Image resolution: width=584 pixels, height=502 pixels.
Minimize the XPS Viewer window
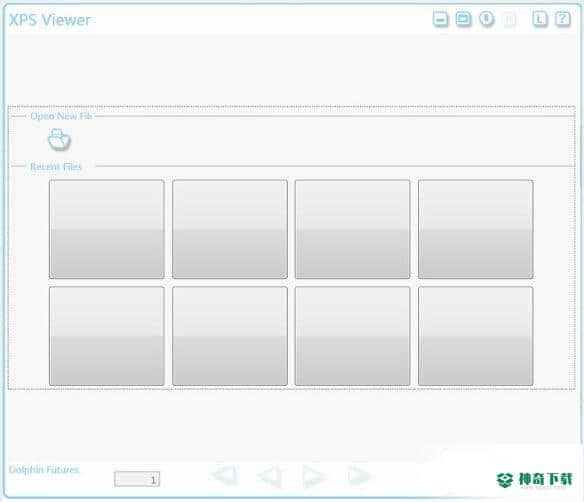click(440, 19)
